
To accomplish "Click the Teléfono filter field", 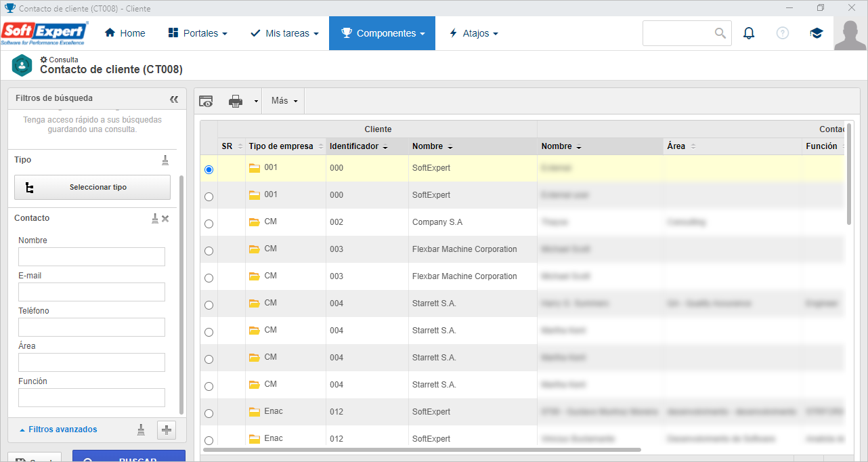I will [x=91, y=327].
